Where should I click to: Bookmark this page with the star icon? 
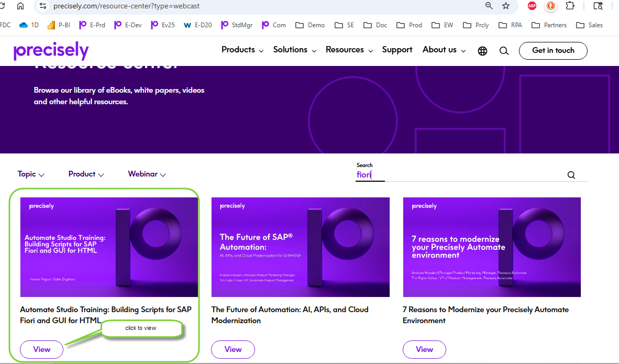[x=506, y=6]
